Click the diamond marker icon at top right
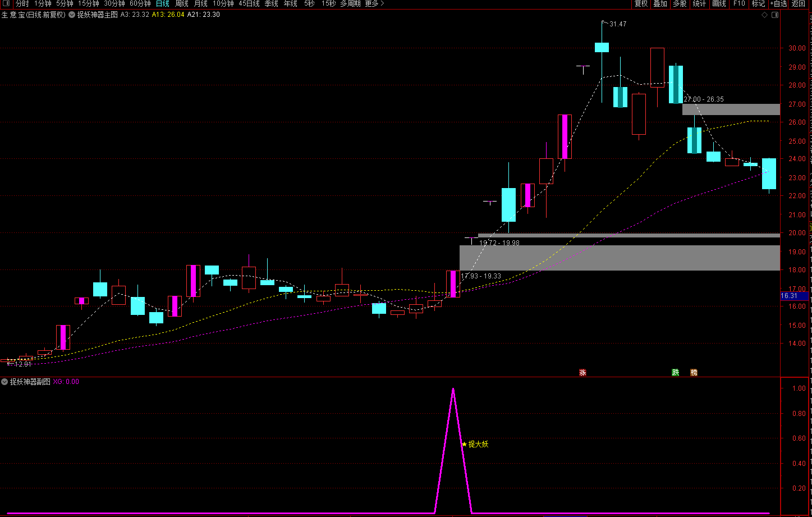Viewport: 812px width, 517px height. coord(764,15)
